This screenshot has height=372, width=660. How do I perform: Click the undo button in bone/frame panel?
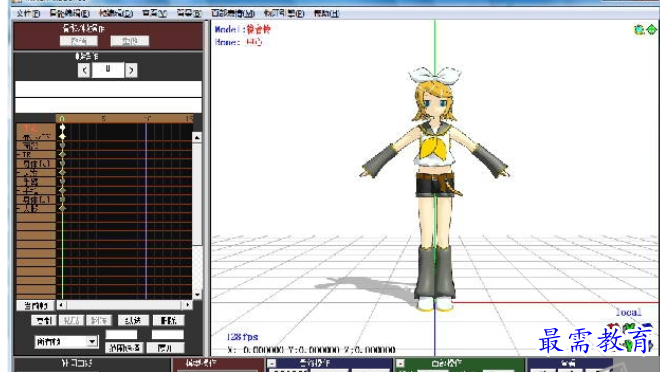click(x=79, y=41)
